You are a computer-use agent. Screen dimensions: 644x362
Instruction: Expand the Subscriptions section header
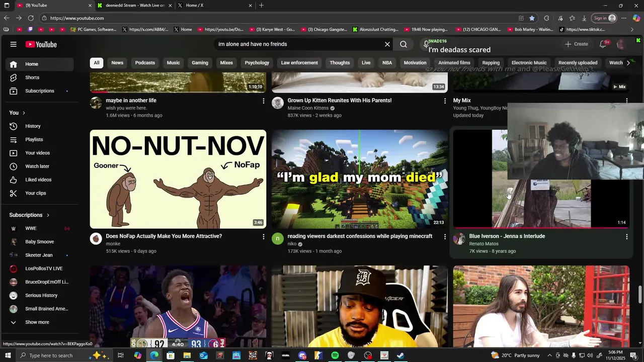click(x=30, y=215)
